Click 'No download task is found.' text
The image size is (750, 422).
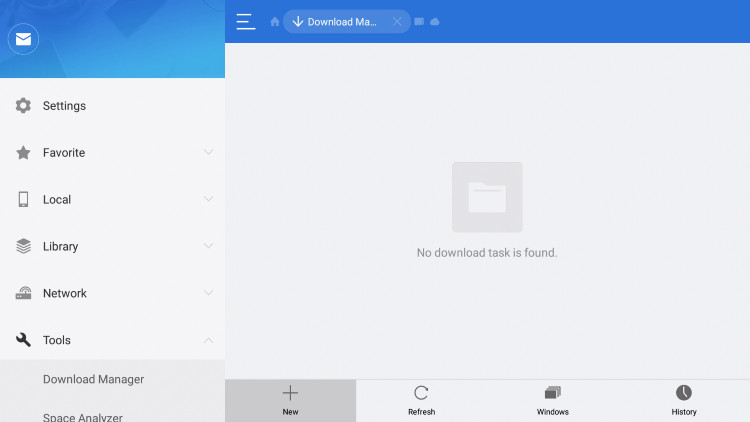point(487,253)
